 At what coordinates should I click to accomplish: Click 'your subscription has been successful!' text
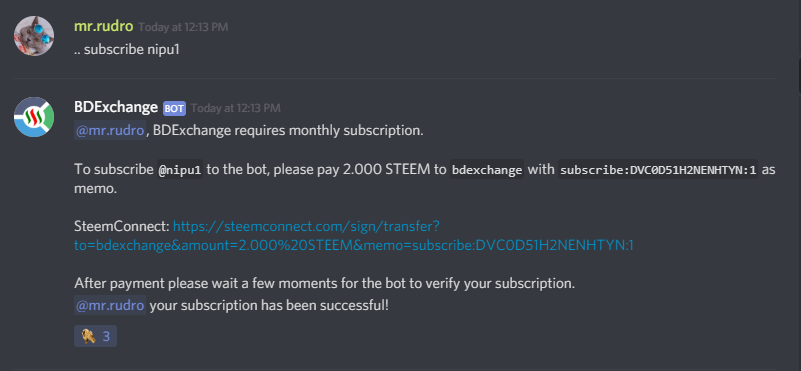point(269,306)
